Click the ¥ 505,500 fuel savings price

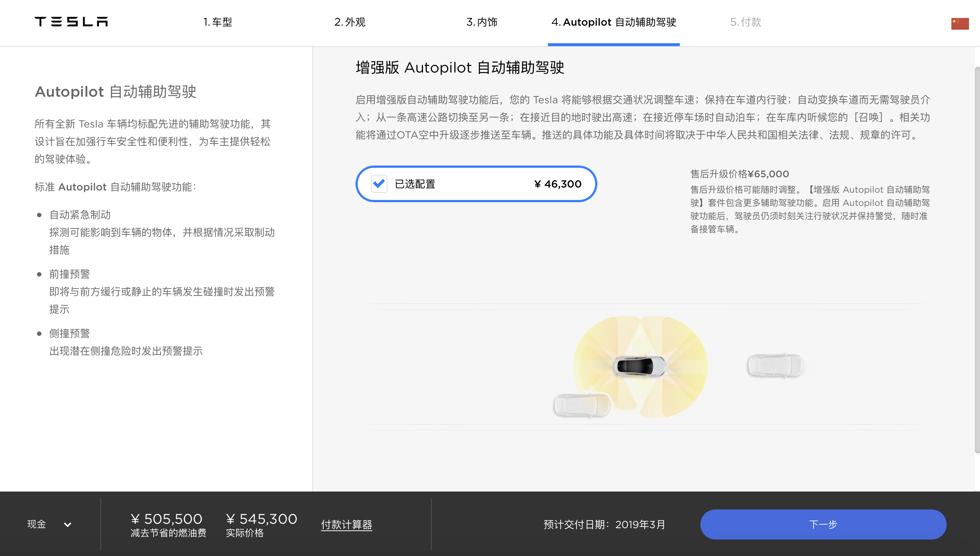(166, 519)
